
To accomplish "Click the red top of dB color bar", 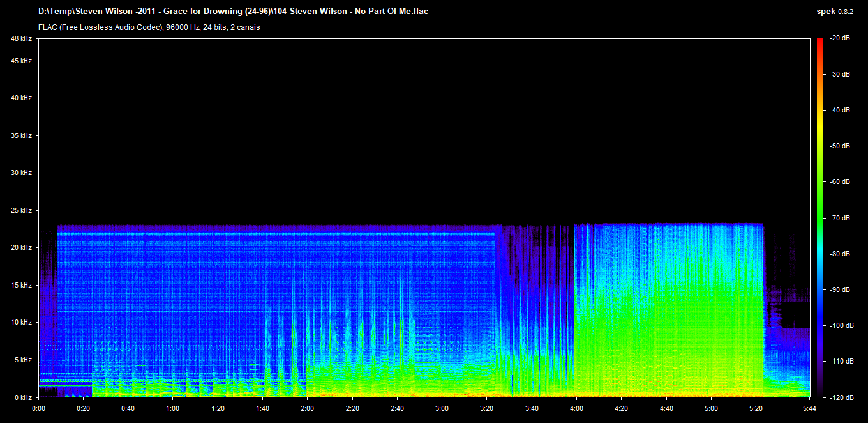I will coord(819,42).
